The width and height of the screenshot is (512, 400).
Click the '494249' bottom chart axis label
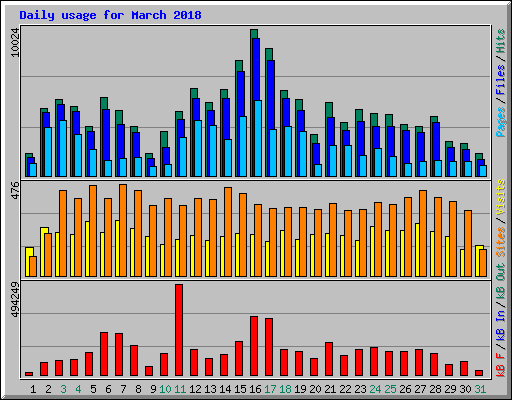pos(15,299)
